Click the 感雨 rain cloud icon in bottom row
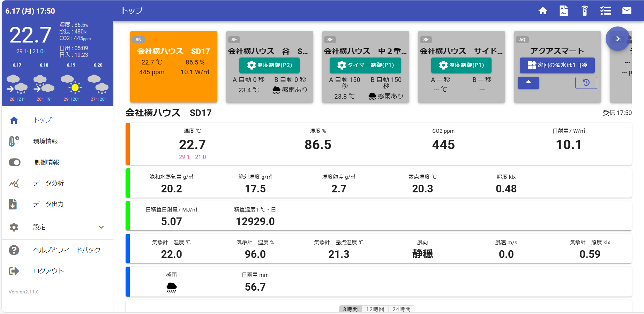This screenshot has height=314, width=644. click(171, 287)
